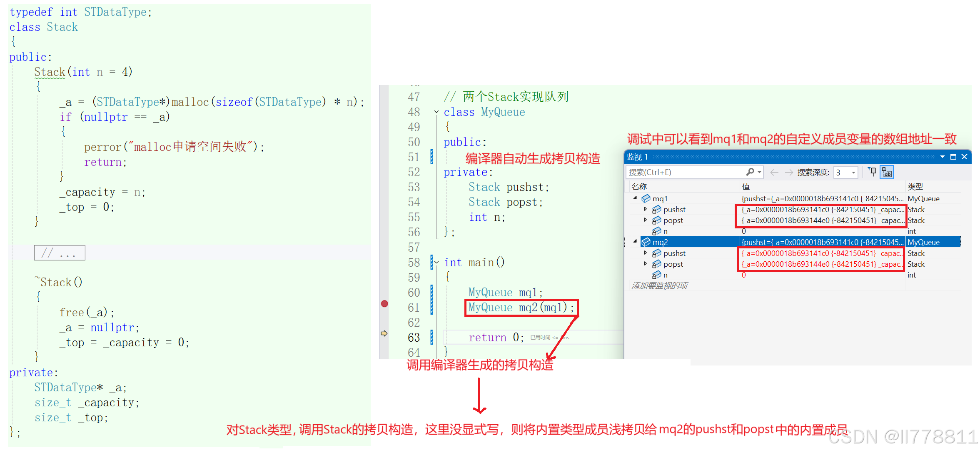The height and width of the screenshot is (453, 980).
Task: Collapse class MyQueue fold arrow at line 48
Action: (436, 112)
